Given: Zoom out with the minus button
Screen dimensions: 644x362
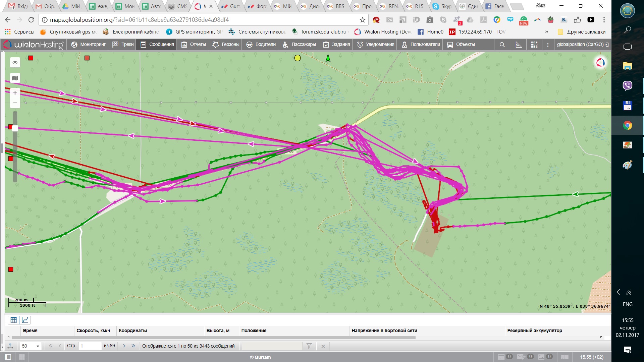Looking at the screenshot, I should [15, 103].
